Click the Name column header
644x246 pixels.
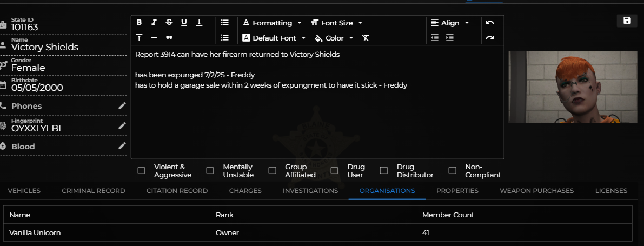(19, 215)
